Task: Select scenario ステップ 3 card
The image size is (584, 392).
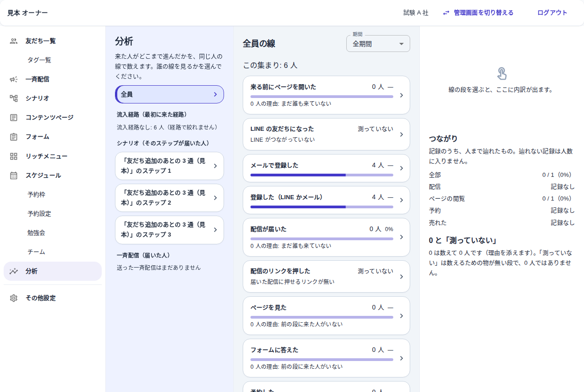Action: [x=169, y=230]
